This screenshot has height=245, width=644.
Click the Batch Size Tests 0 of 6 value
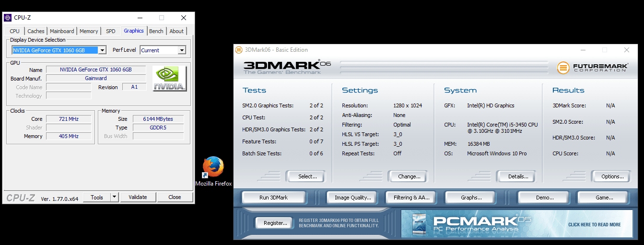coord(316,153)
